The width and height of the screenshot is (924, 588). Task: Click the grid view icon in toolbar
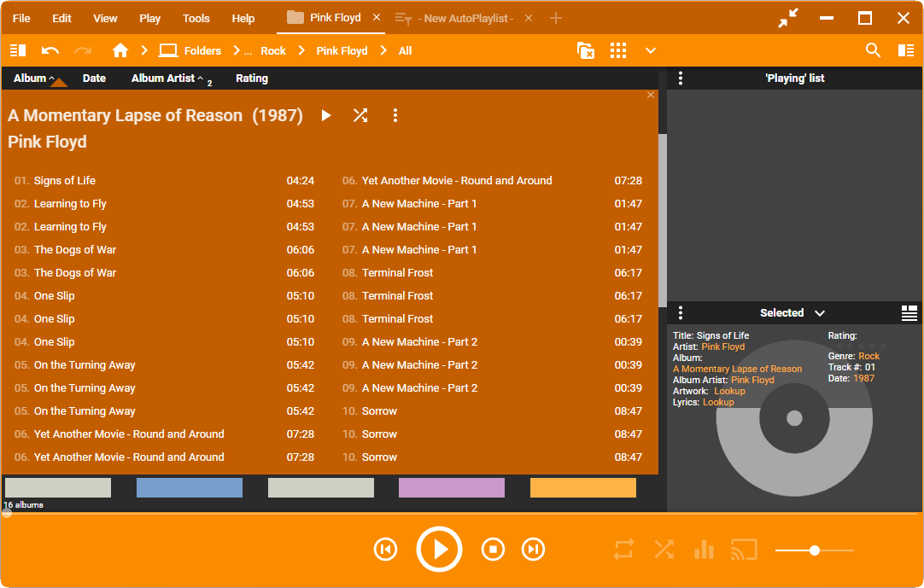pos(618,50)
